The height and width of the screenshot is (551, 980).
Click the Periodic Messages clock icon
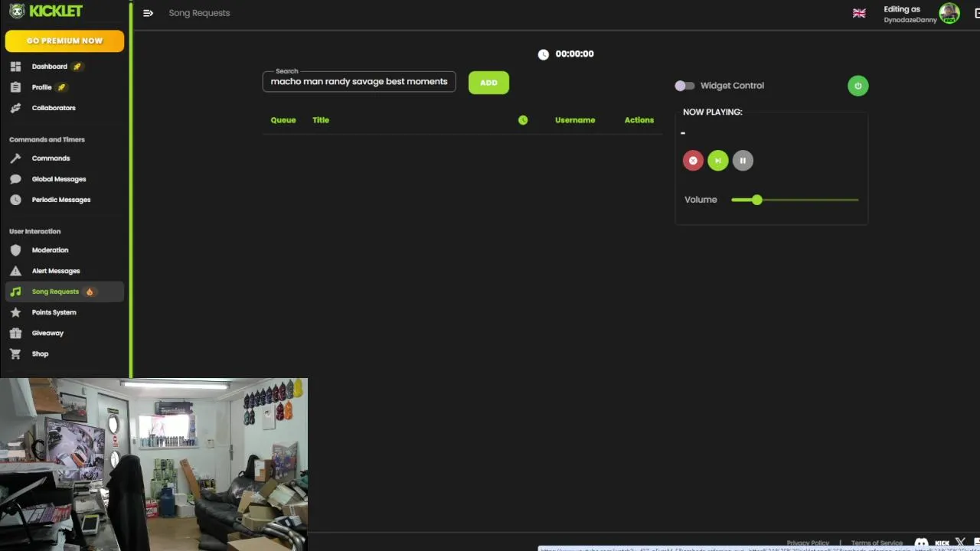[x=15, y=200]
